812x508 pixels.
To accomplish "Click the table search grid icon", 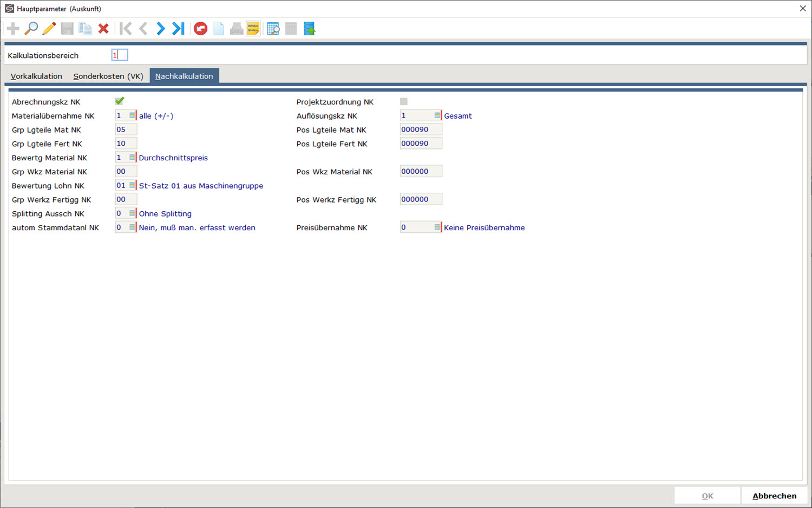I will [x=273, y=29].
